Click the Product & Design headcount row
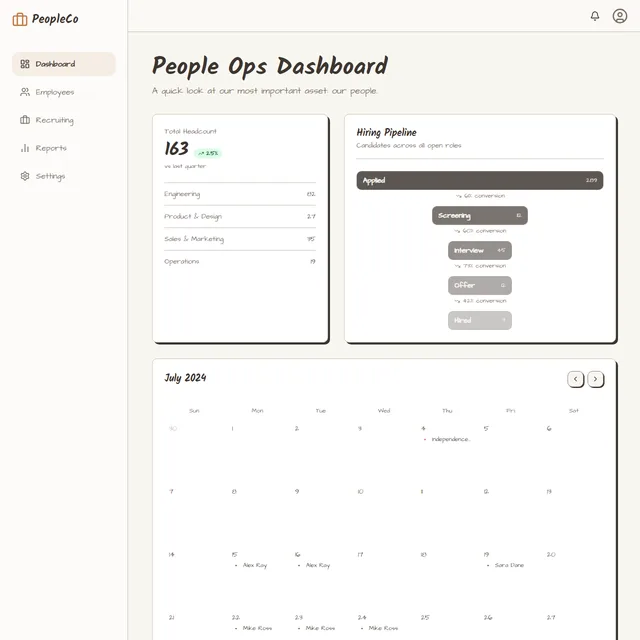 pos(240,216)
